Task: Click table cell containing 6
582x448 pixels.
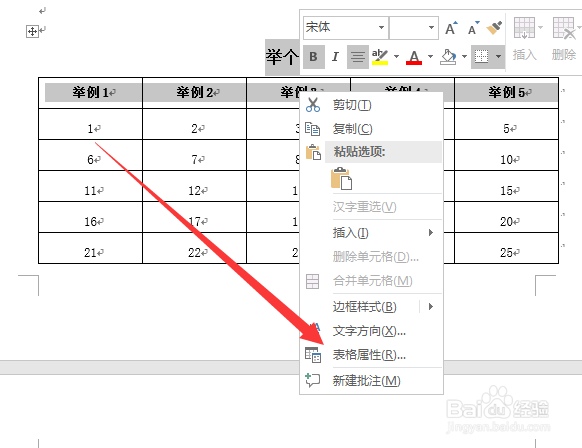Action: (91, 156)
